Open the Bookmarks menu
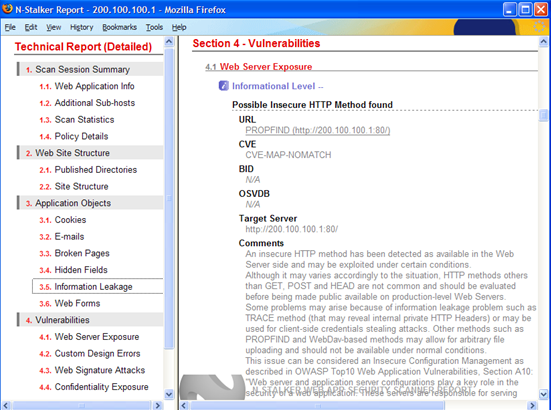The width and height of the screenshot is (551, 410). 119,27
